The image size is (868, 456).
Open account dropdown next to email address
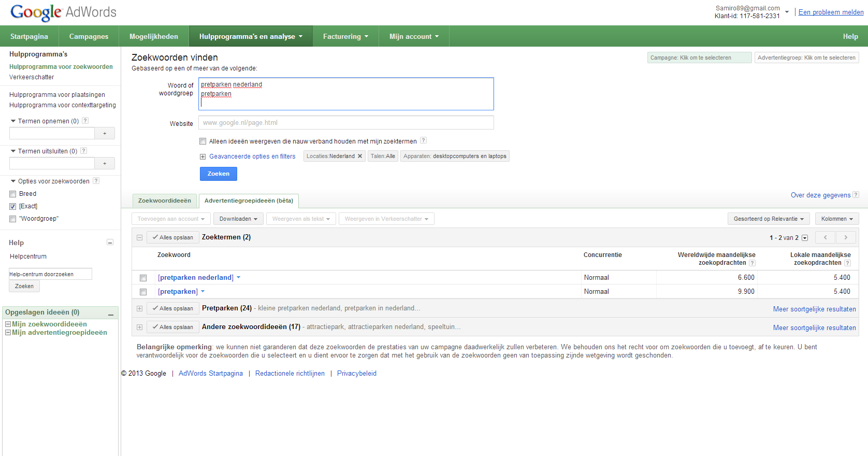pyautogui.click(x=787, y=11)
